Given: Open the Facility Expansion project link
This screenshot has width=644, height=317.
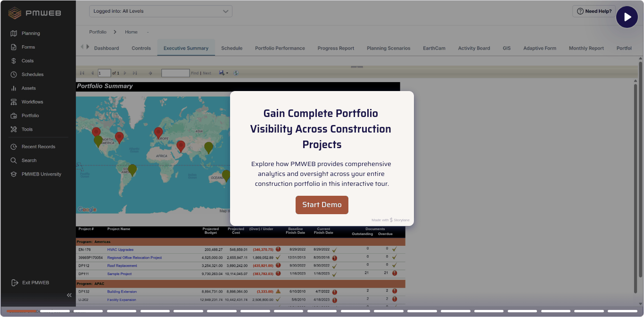Looking at the screenshot, I should (x=122, y=300).
